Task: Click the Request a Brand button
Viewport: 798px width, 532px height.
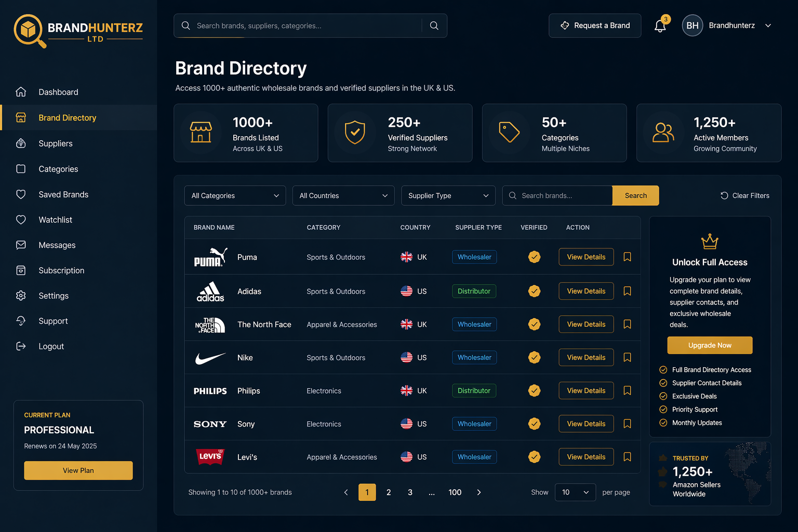Action: pos(595,25)
